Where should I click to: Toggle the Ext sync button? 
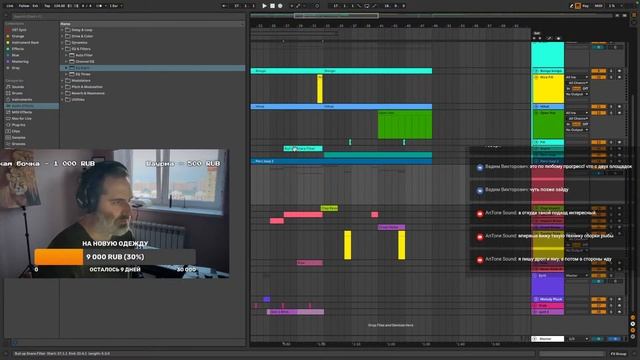click(x=35, y=6)
